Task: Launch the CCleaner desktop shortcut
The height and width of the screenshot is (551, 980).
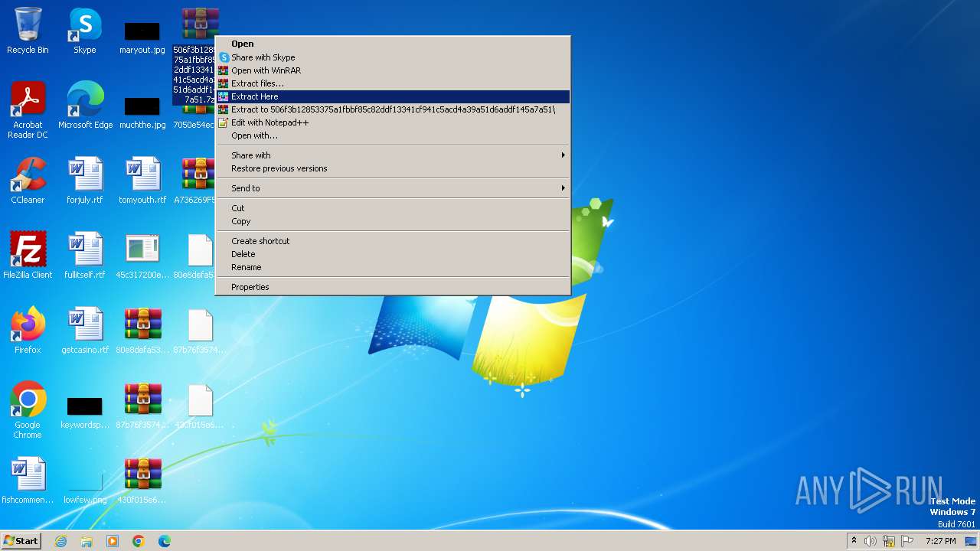Action: (28, 181)
